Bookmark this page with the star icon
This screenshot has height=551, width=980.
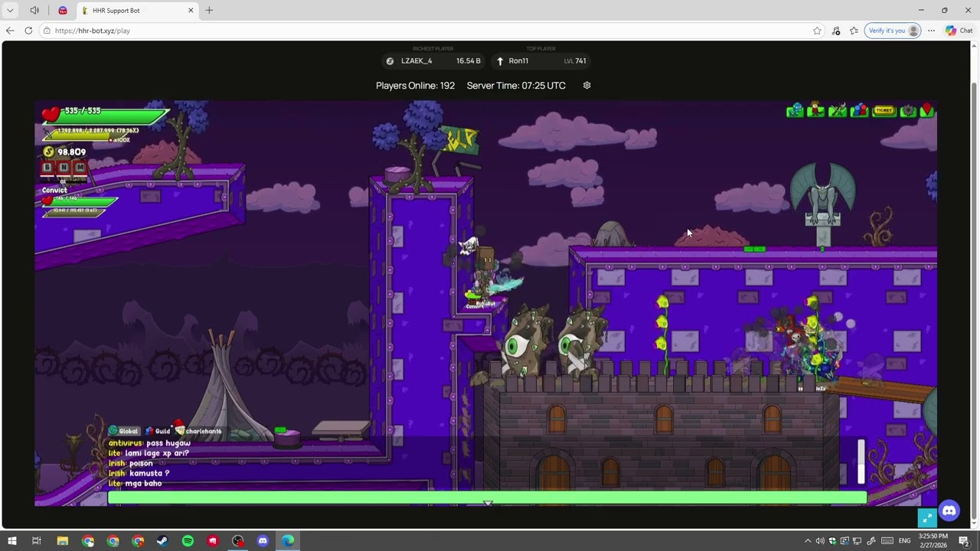click(x=817, y=31)
